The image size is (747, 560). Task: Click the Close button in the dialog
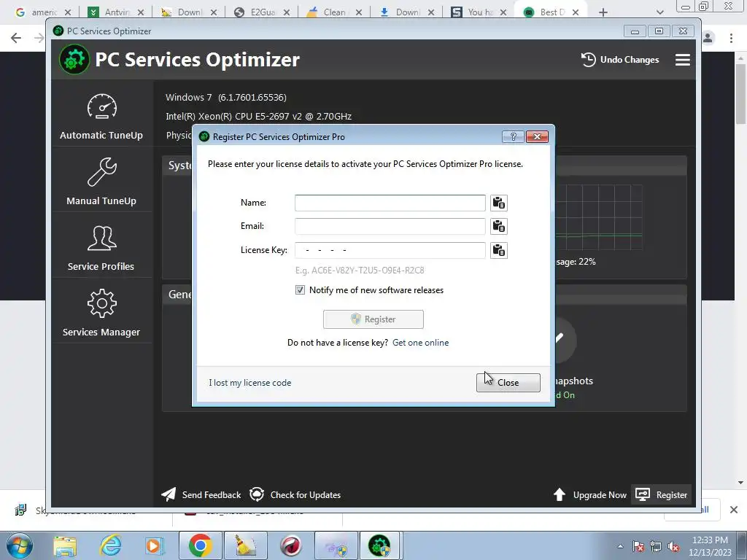[x=508, y=382]
